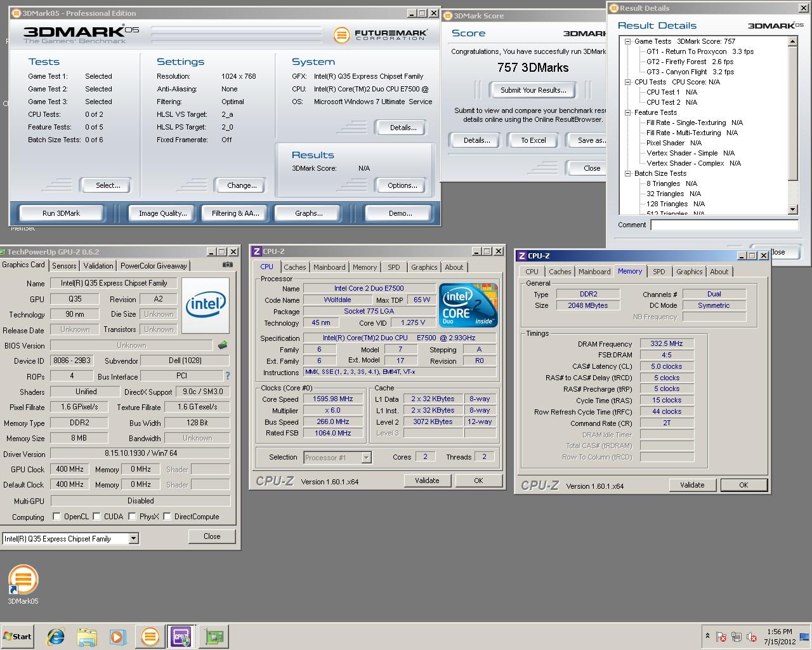Click scroll up arrow in Result Details
The width and height of the screenshot is (812, 650).
click(x=793, y=41)
